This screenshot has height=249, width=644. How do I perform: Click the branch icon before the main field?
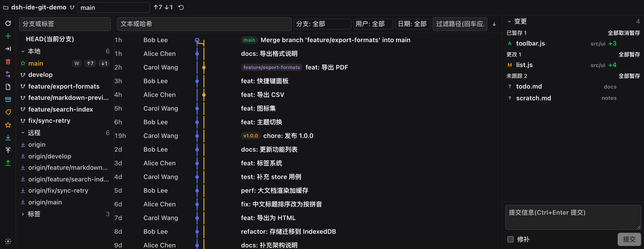tap(72, 8)
